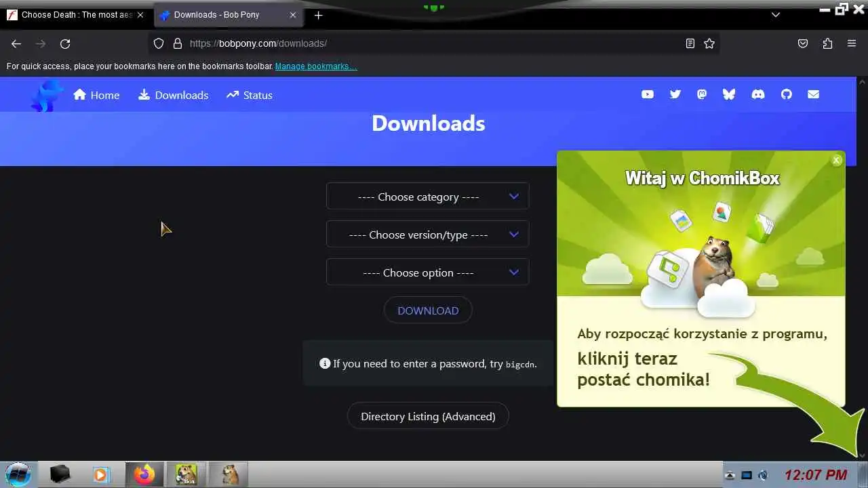Click the site security padlock icon
This screenshot has width=868, height=488.
coord(178,43)
